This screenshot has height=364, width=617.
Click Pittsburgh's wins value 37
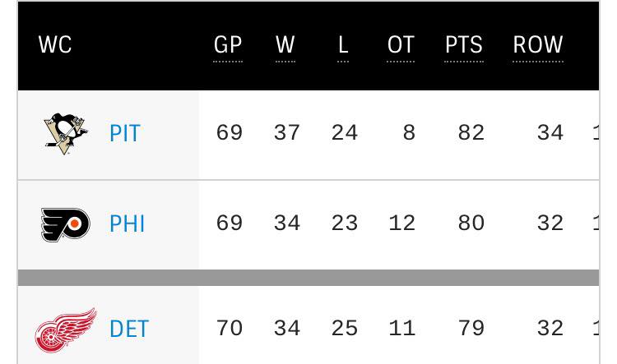[x=287, y=132]
